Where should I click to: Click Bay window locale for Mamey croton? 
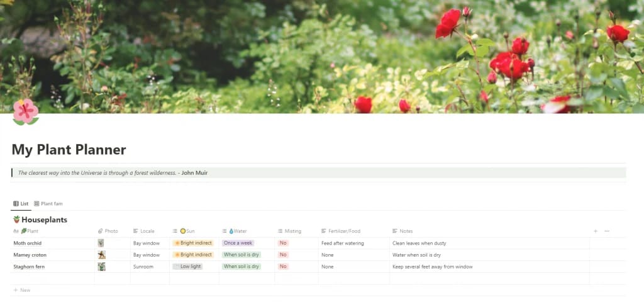tap(146, 255)
